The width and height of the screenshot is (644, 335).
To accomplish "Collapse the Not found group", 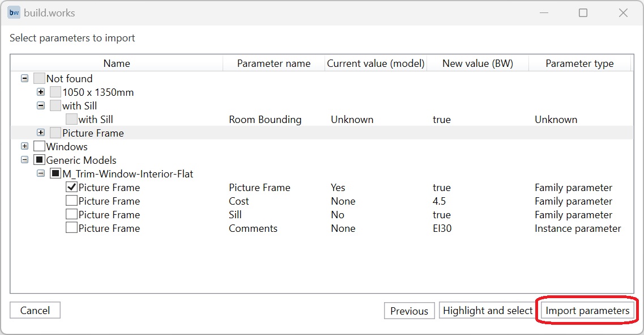I will [x=24, y=78].
